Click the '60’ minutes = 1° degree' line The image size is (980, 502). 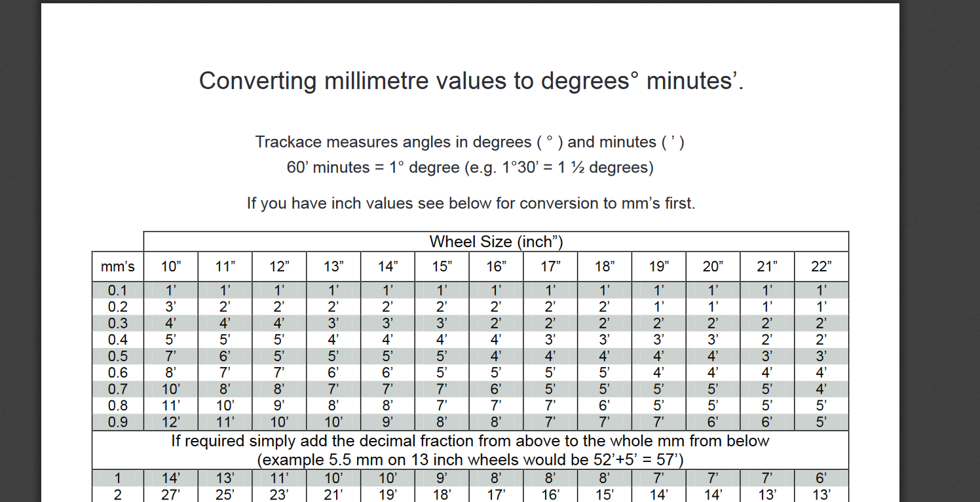tap(470, 168)
